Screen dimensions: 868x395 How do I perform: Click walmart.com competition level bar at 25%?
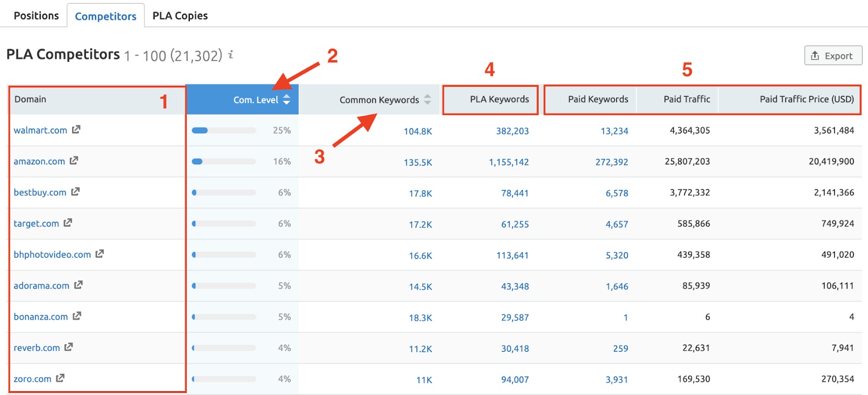pyautogui.click(x=224, y=130)
